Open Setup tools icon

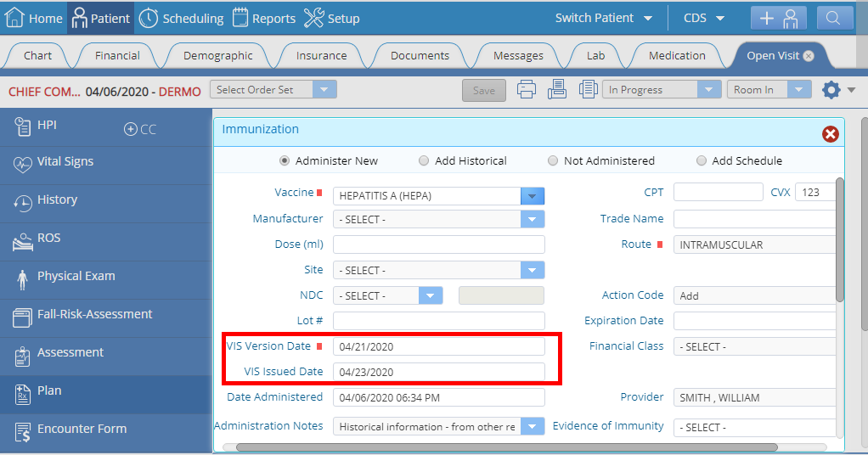click(x=313, y=18)
